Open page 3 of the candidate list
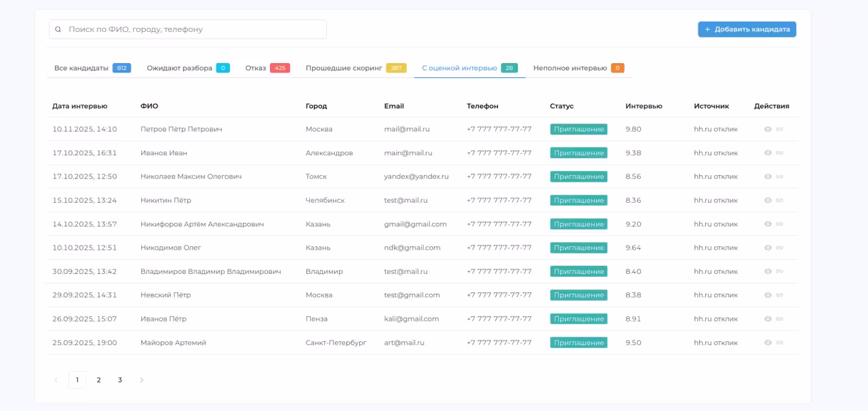This screenshot has height=411, width=868. point(120,380)
